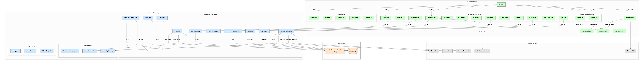The width and height of the screenshot is (644, 60).
Task: Click the purchase_points.php controller node
Action: (x=286, y=31)
